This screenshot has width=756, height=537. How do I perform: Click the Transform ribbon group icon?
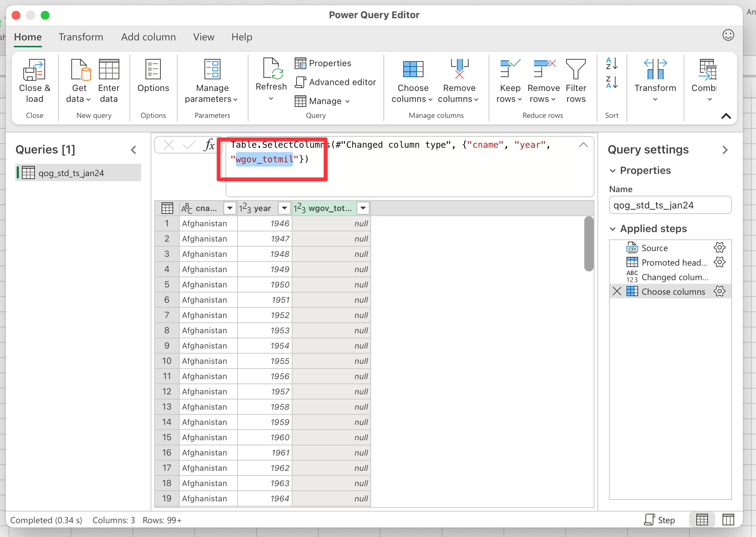[655, 69]
